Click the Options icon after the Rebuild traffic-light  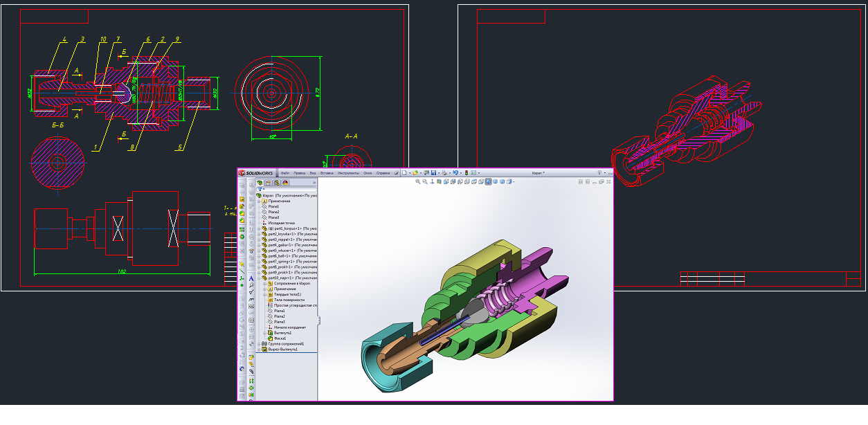click(x=473, y=172)
